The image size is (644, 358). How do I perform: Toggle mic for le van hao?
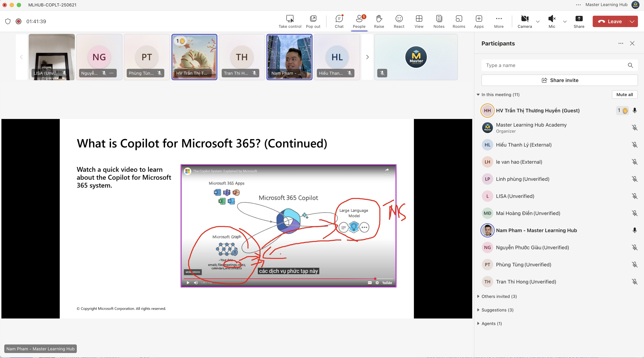point(635,162)
